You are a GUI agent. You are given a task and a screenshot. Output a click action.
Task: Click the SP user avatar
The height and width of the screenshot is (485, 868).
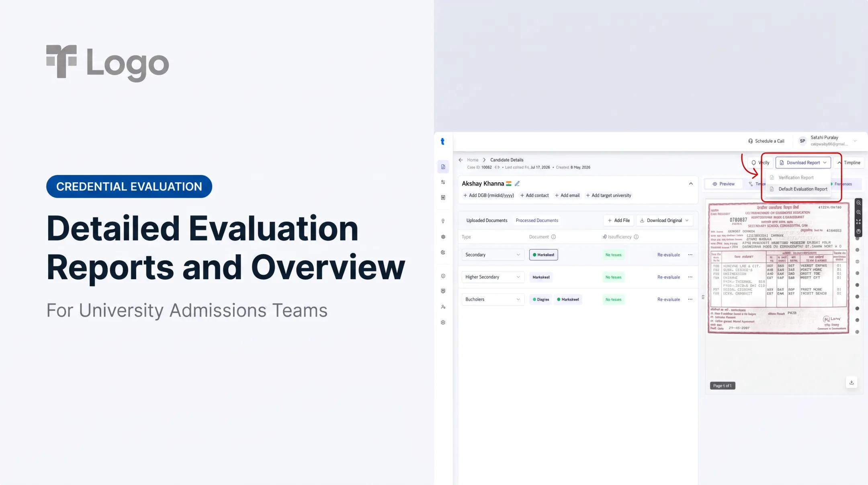pyautogui.click(x=802, y=141)
